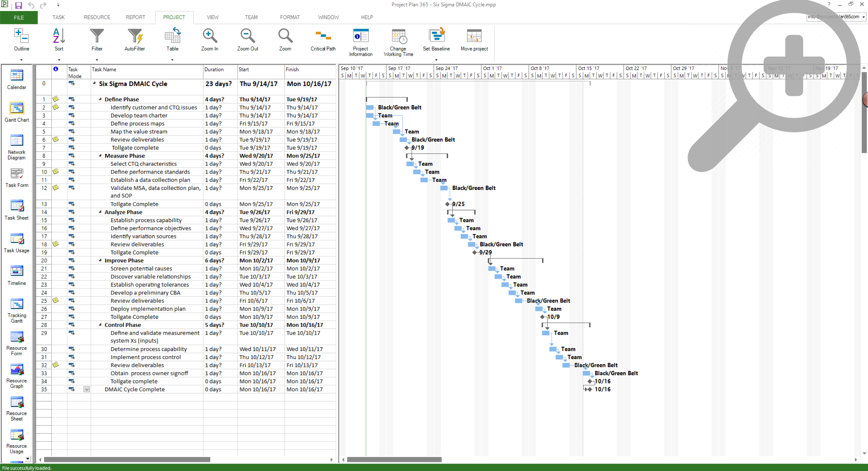Open the Set Baseline dropdown arrow
Viewport: 868px width, 471px height.
436,60
